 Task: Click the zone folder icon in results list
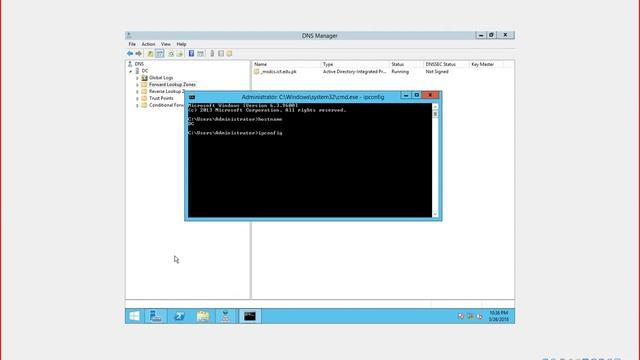pyautogui.click(x=257, y=71)
